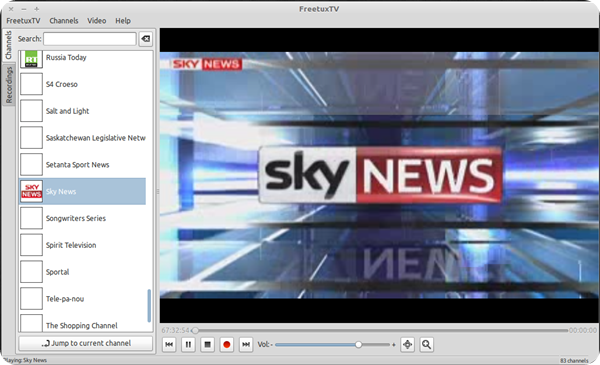Image resolution: width=600 pixels, height=365 pixels.
Task: Select the Sportal channel
Action: point(83,272)
